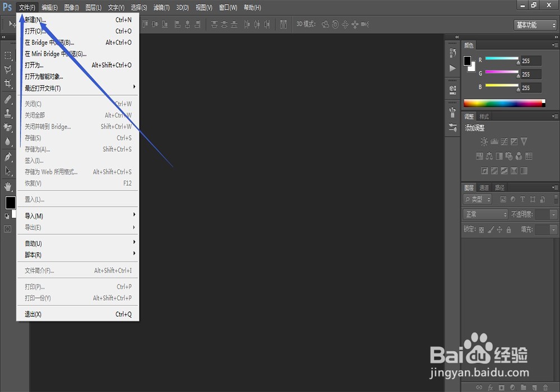Toggle lock all padlock icon
Image resolution: width=560 pixels, height=392 pixels.
[508, 230]
